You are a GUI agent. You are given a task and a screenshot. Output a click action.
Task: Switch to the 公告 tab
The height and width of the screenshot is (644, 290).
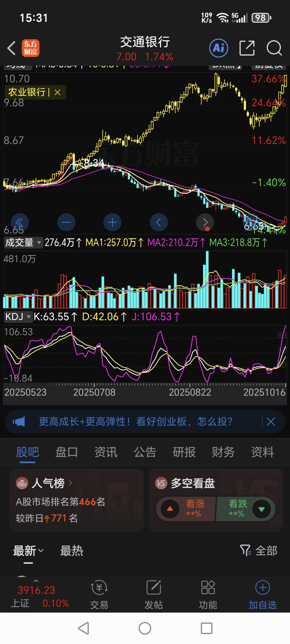tap(145, 452)
